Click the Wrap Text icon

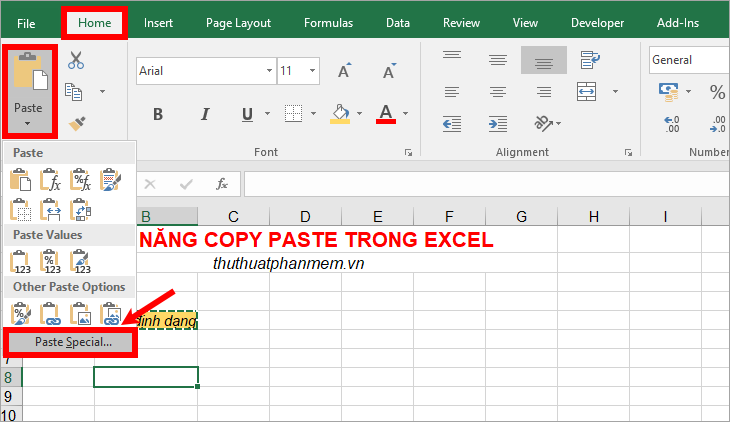590,60
